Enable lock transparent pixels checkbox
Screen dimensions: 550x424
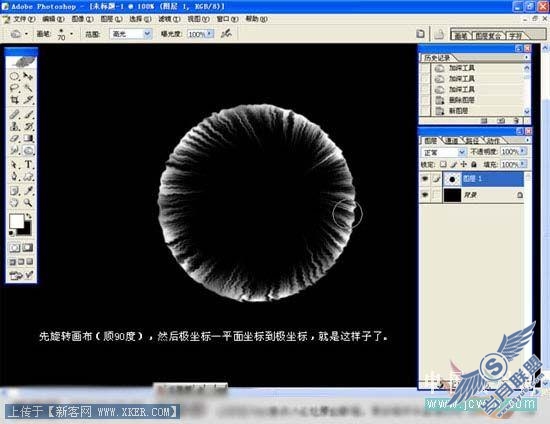[443, 164]
